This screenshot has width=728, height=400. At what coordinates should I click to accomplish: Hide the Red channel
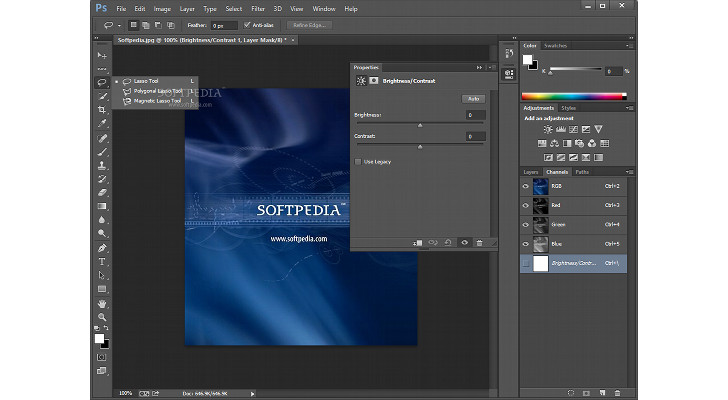526,205
